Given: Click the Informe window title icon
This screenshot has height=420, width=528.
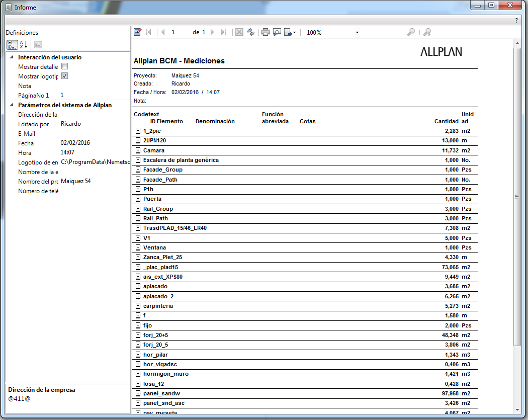Looking at the screenshot, I should pos(9,7).
